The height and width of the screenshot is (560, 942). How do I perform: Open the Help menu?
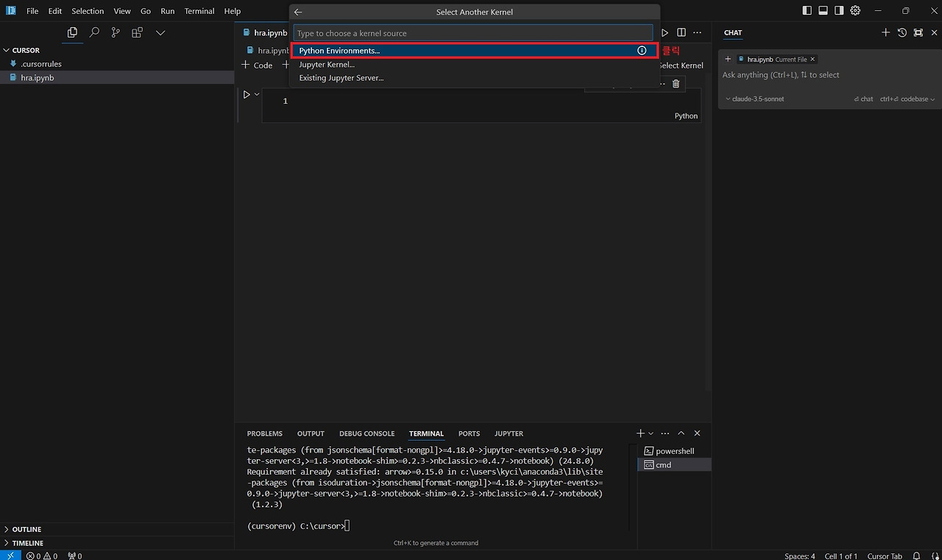233,11
